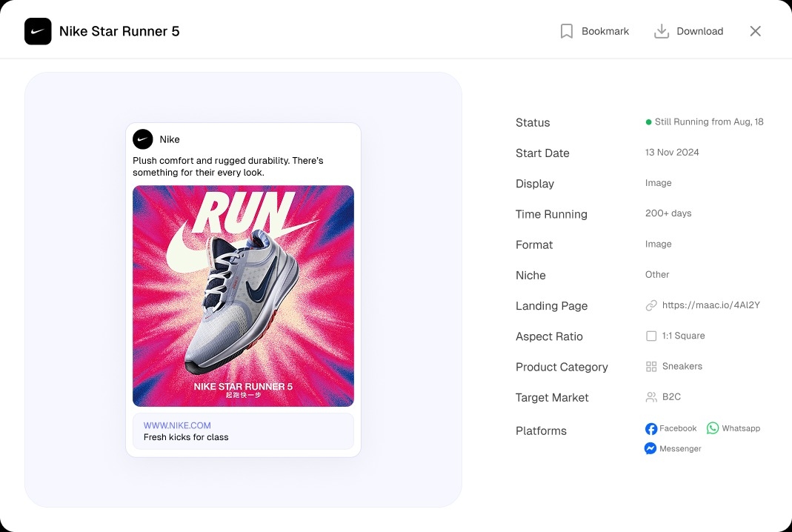Click the 1:1 Square value

(x=683, y=336)
